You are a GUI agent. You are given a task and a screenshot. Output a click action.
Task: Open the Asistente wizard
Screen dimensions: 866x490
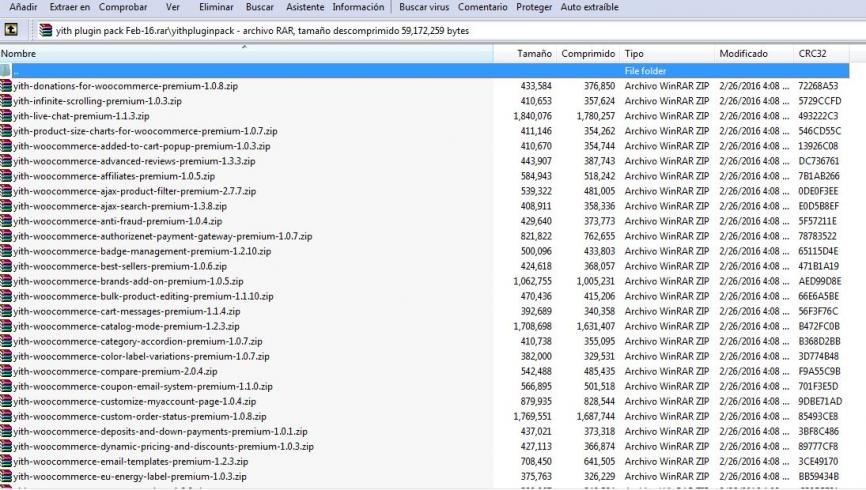click(x=305, y=7)
